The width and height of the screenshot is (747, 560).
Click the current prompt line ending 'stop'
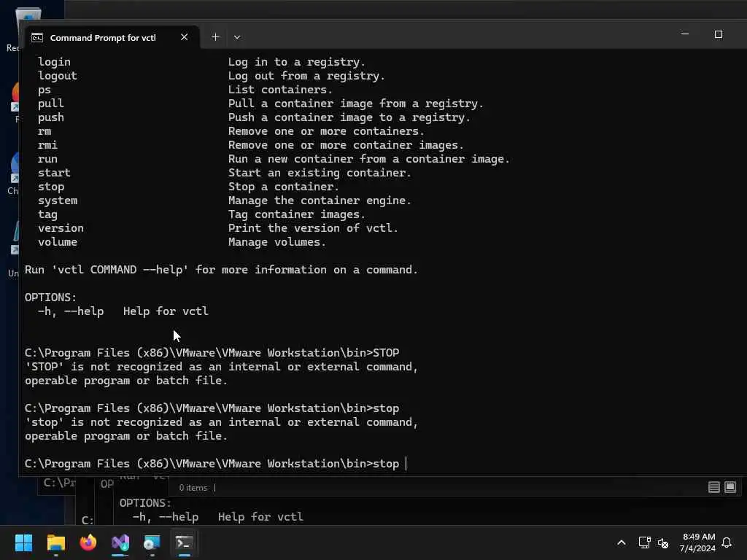coord(212,463)
